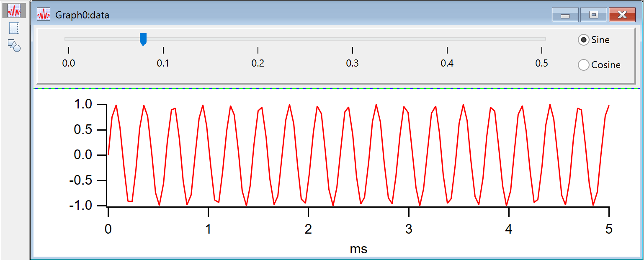The height and width of the screenshot is (260, 644).
Task: Click the 5 tick label on the bottom axis
Action: (x=608, y=229)
